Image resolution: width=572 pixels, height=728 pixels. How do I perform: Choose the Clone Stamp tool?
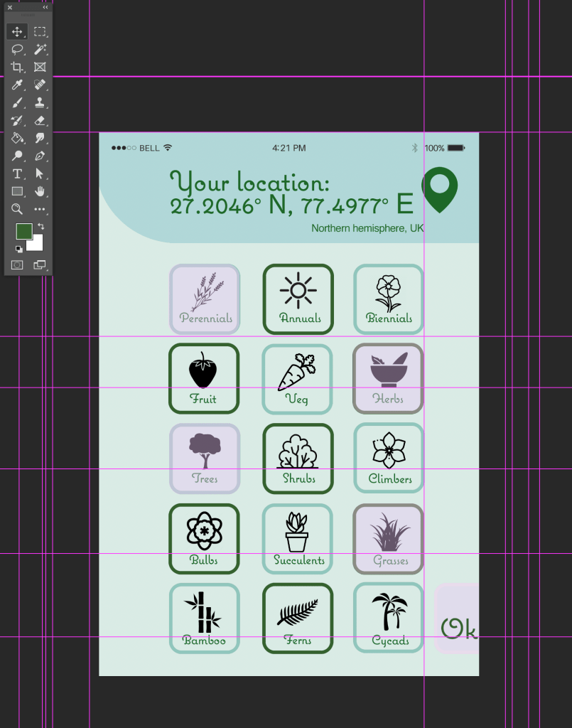(40, 103)
